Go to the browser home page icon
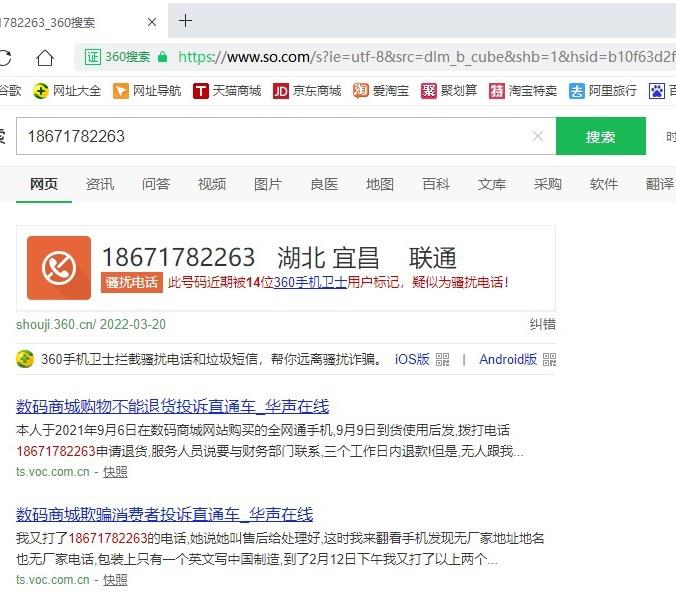Image resolution: width=676 pixels, height=610 pixels. coord(45,58)
